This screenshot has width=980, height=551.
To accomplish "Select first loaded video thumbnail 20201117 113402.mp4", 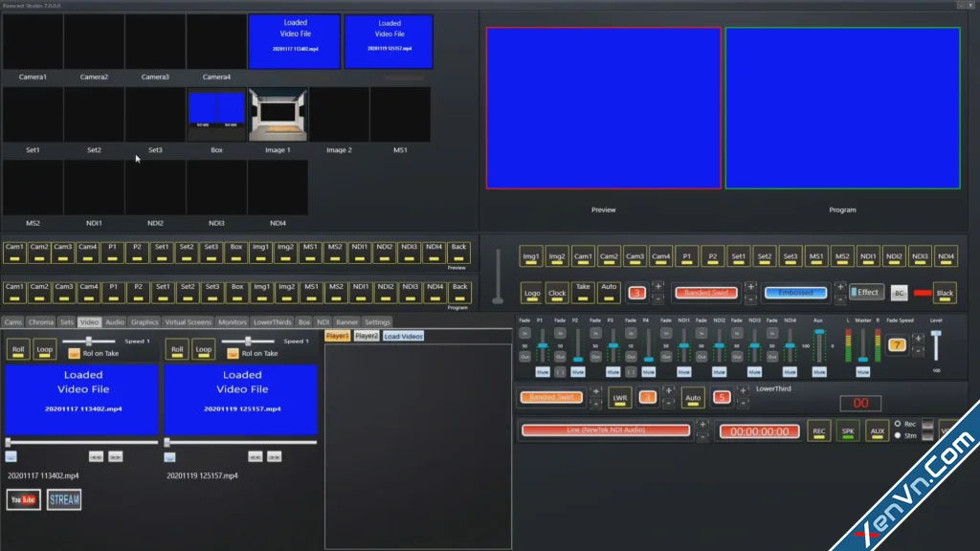I will tap(295, 41).
